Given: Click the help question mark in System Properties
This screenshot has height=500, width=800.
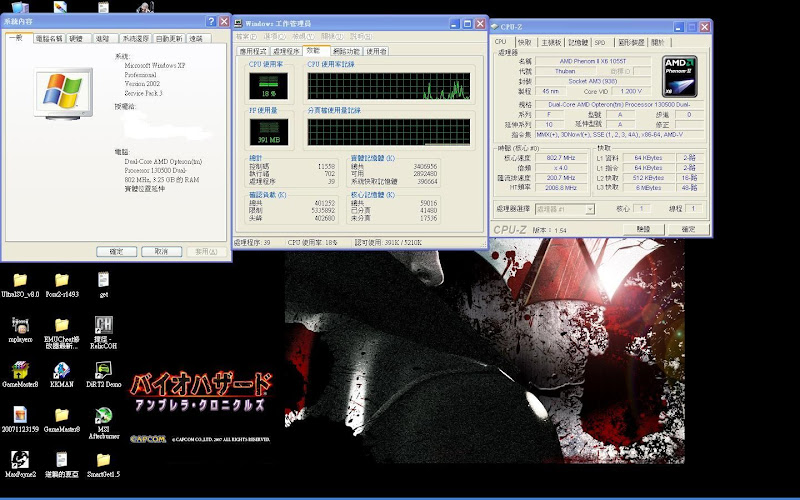Looking at the screenshot, I should [x=211, y=21].
